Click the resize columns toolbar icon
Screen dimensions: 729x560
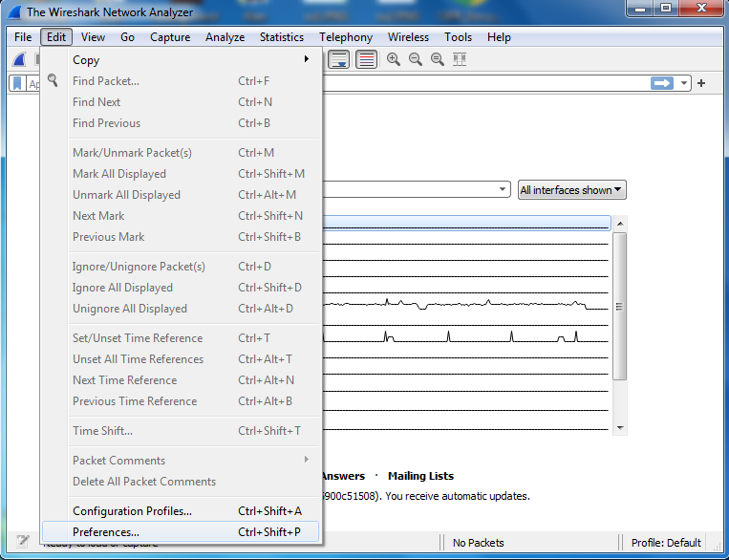[460, 59]
